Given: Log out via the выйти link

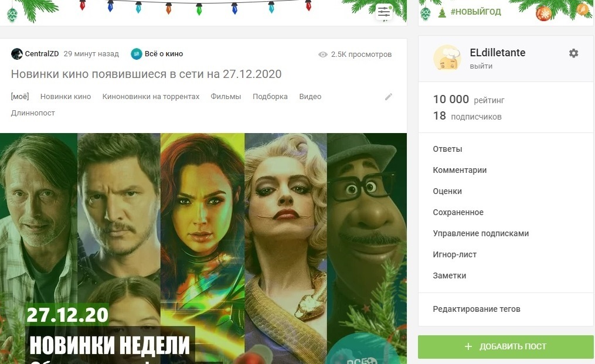Looking at the screenshot, I should pyautogui.click(x=481, y=66).
